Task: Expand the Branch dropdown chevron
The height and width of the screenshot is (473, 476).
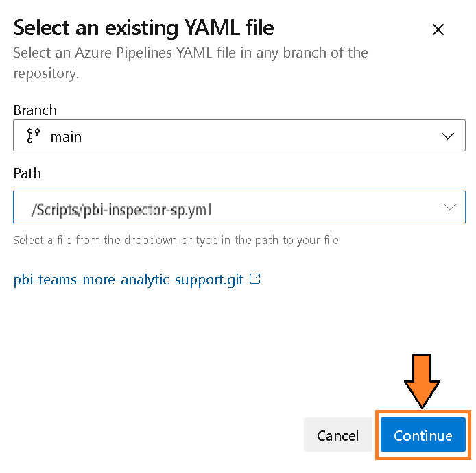Action: [x=449, y=136]
